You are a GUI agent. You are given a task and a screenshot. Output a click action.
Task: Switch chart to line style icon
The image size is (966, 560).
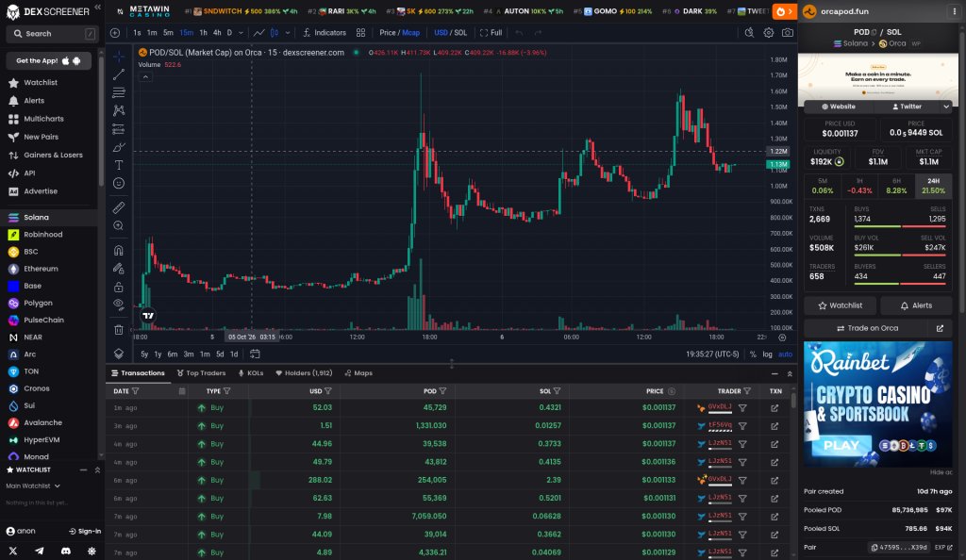[x=258, y=33]
